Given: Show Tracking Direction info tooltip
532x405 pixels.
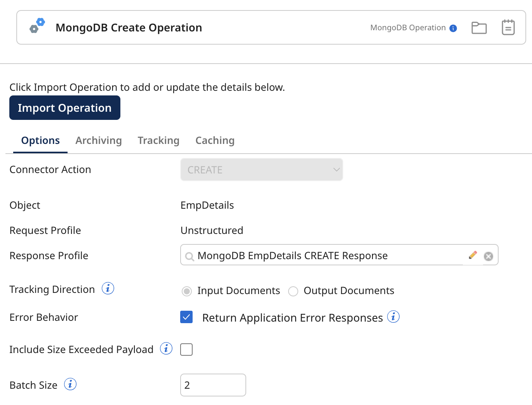Looking at the screenshot, I should (x=108, y=288).
